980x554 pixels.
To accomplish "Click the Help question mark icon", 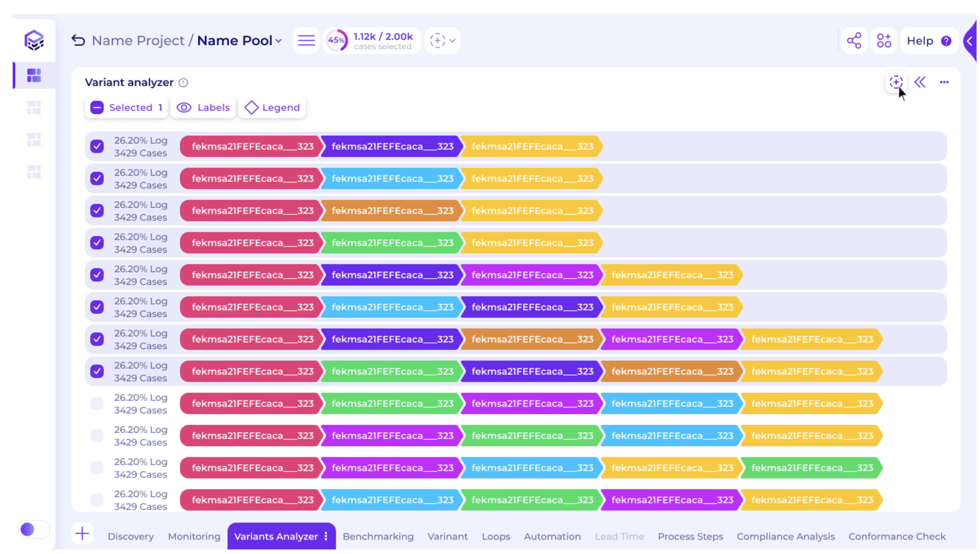I will (946, 41).
